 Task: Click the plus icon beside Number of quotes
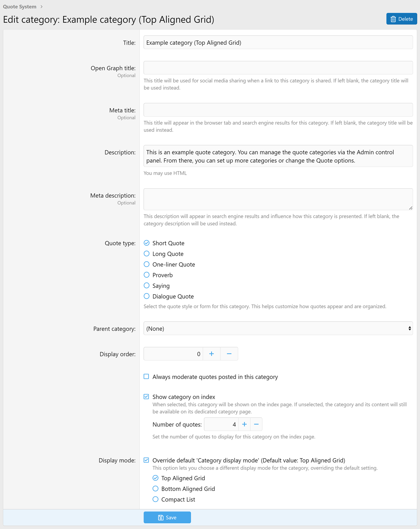[x=244, y=424]
